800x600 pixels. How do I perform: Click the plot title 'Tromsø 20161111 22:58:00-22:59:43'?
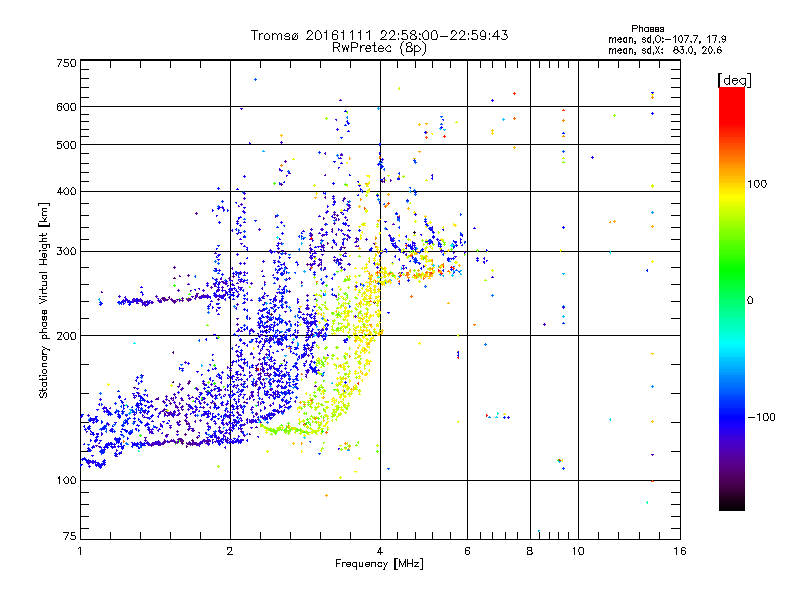click(379, 35)
